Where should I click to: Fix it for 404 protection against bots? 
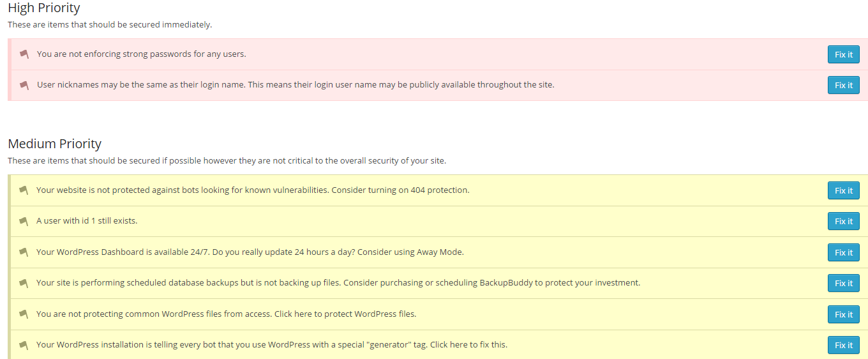coord(843,190)
